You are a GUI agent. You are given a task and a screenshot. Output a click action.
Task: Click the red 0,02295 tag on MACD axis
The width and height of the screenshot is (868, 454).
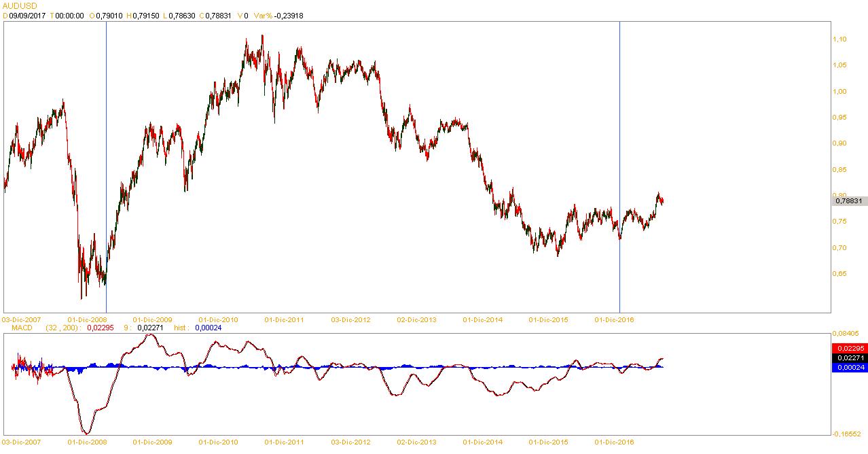[849, 348]
